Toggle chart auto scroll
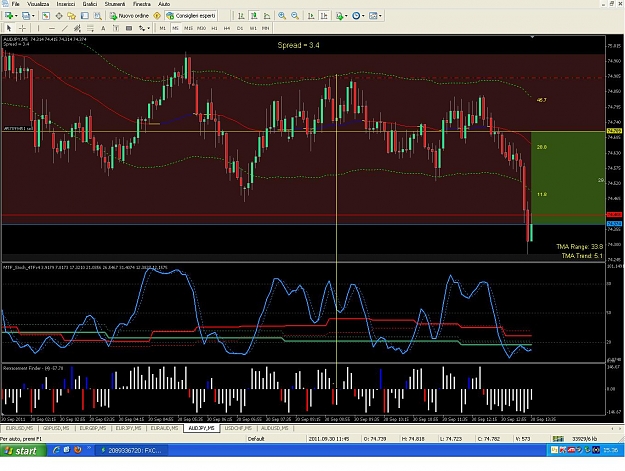The height and width of the screenshot is (471, 625). point(311,16)
